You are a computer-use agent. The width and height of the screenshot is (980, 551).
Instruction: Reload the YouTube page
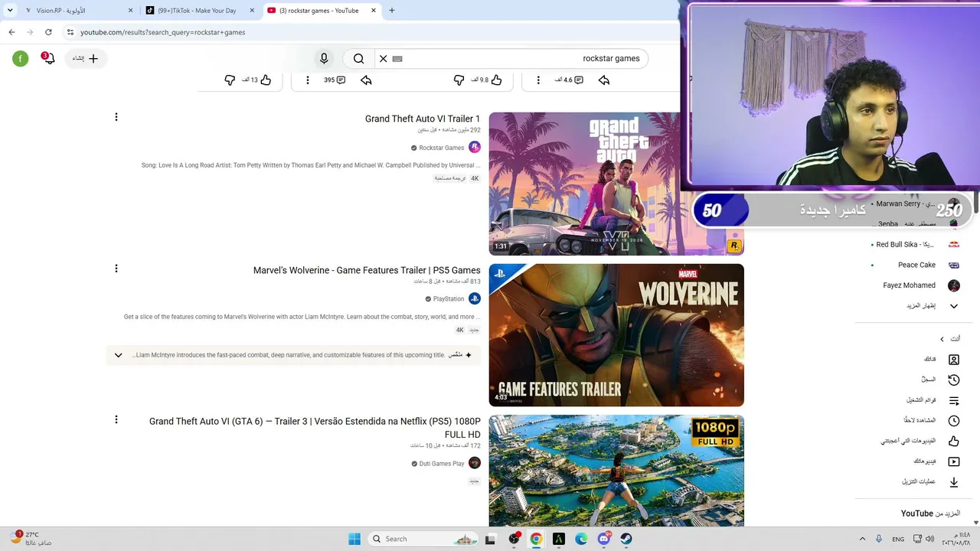click(48, 32)
